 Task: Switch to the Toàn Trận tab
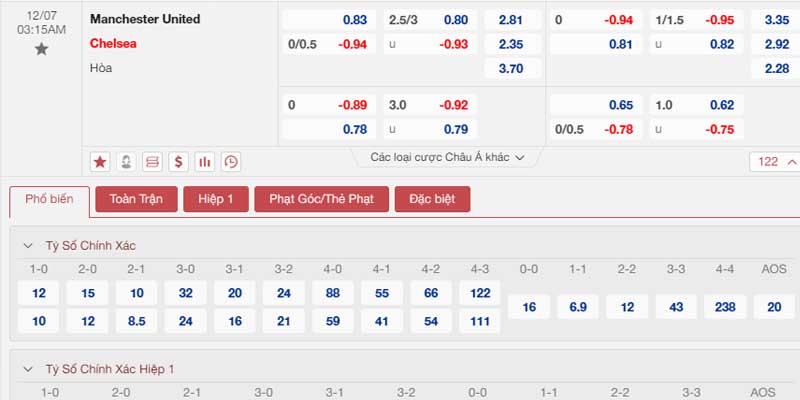point(136,199)
